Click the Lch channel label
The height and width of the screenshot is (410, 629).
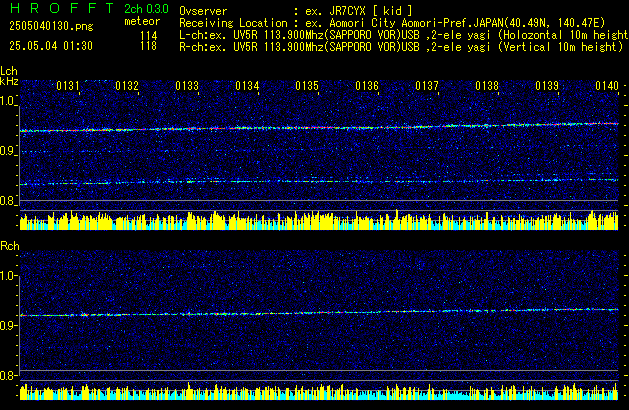pos(9,71)
